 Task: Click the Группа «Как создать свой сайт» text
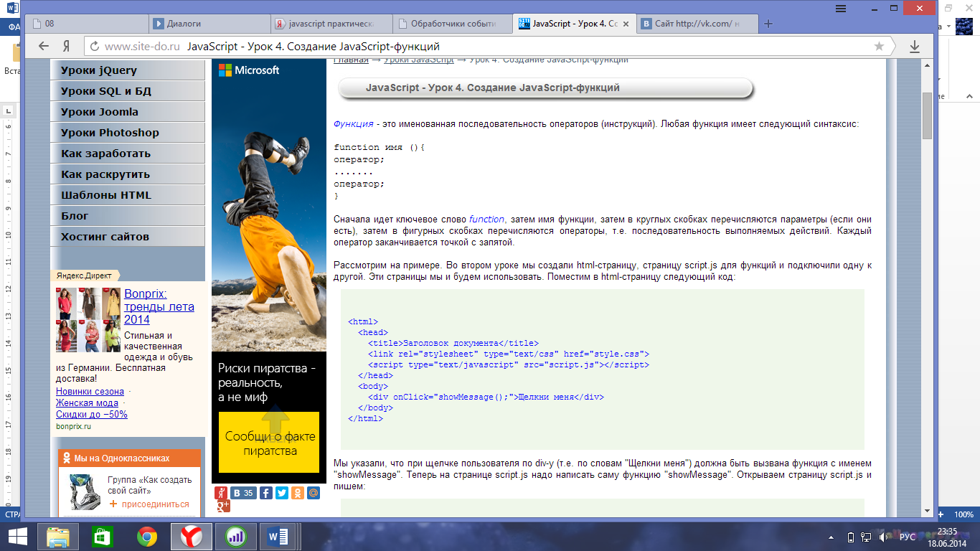(150, 486)
